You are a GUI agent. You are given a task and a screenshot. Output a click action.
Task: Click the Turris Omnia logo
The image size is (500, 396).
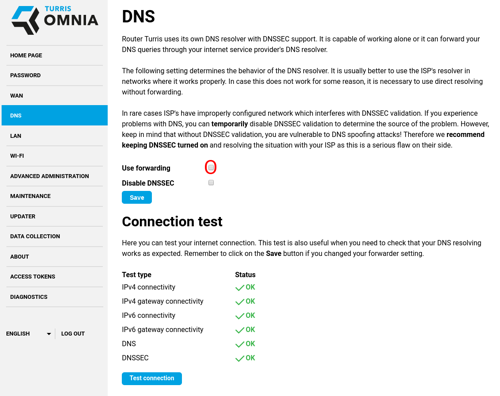[55, 20]
